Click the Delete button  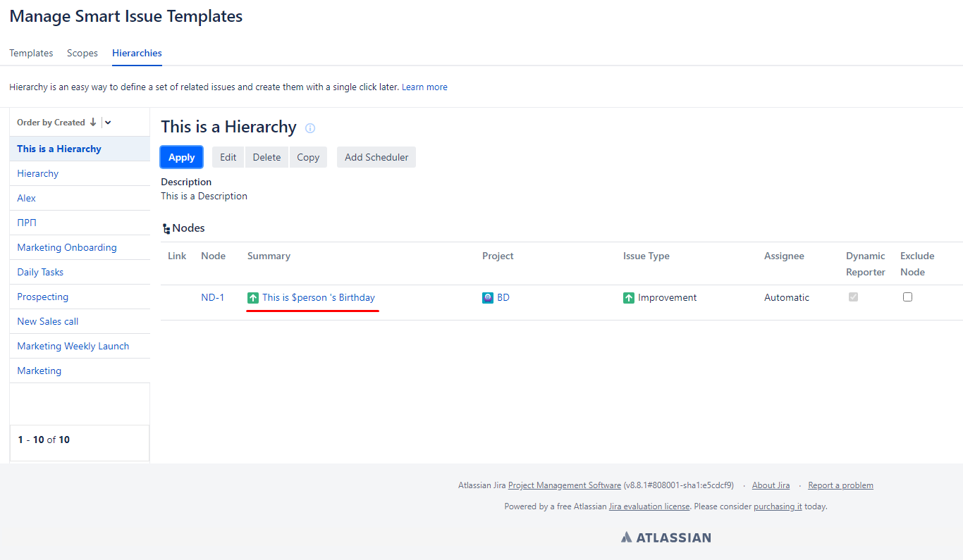[266, 157]
